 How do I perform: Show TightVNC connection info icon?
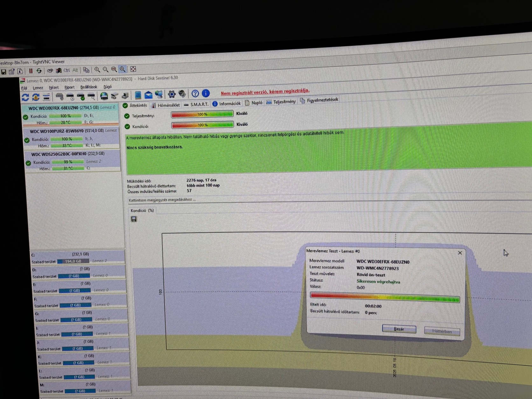[x=20, y=71]
